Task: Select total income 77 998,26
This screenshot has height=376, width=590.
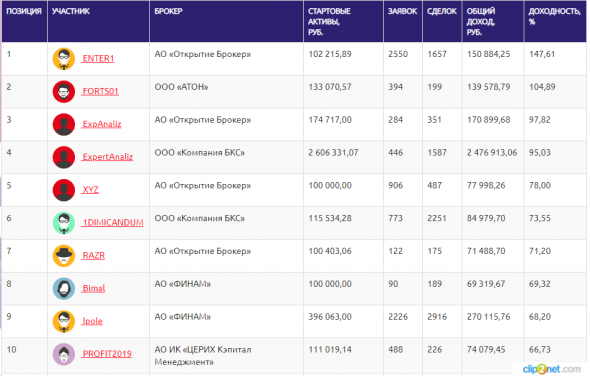Action: coord(486,186)
